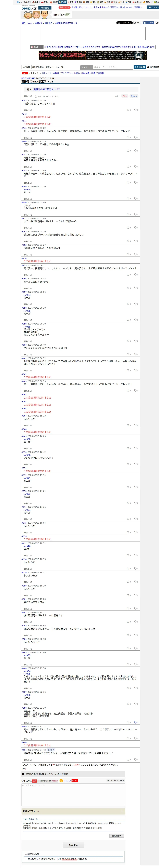Viewport: 159px width, 868px height.
Task: Like post #989 with thumbs-up
Action: (128, 738)
